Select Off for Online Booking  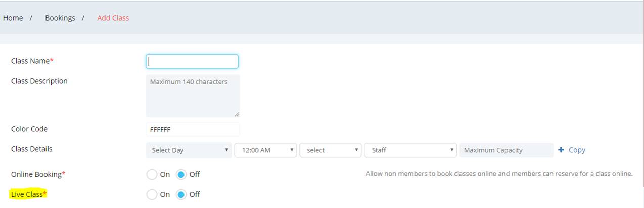point(181,174)
